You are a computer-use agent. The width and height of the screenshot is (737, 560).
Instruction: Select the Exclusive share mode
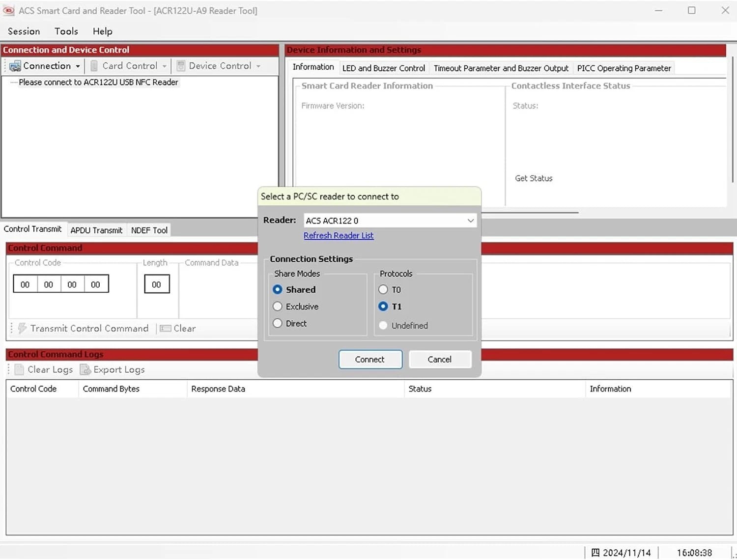coord(278,307)
